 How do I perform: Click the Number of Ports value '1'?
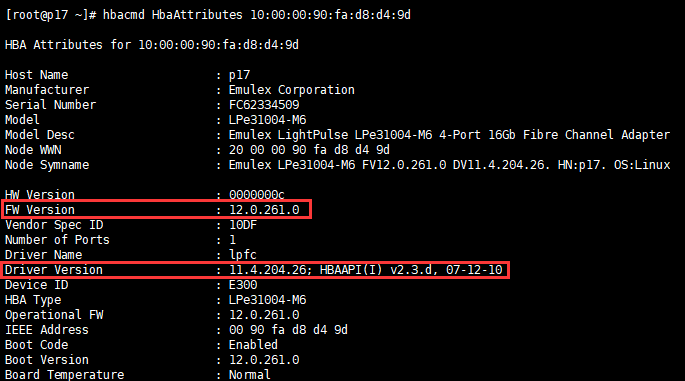(x=232, y=240)
